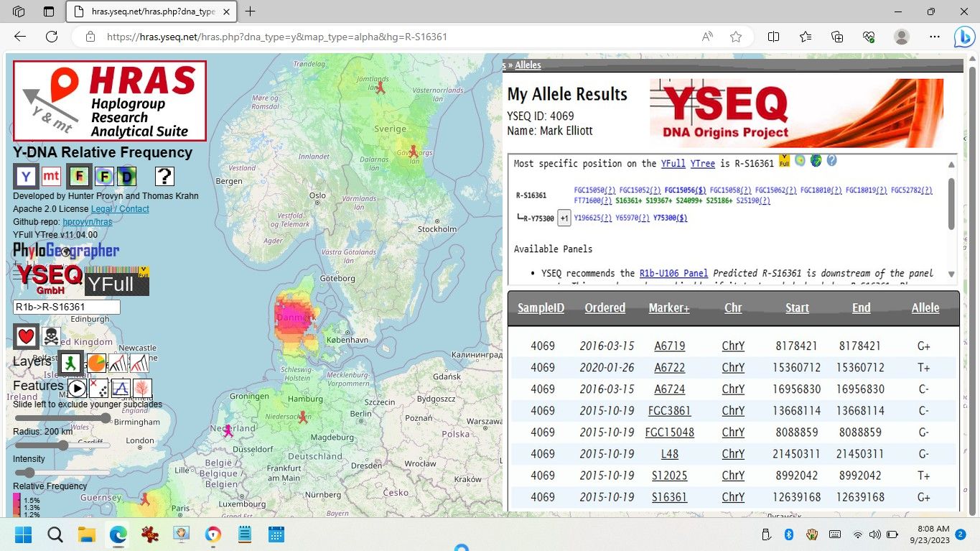Select the ringed F map type icon

click(105, 176)
